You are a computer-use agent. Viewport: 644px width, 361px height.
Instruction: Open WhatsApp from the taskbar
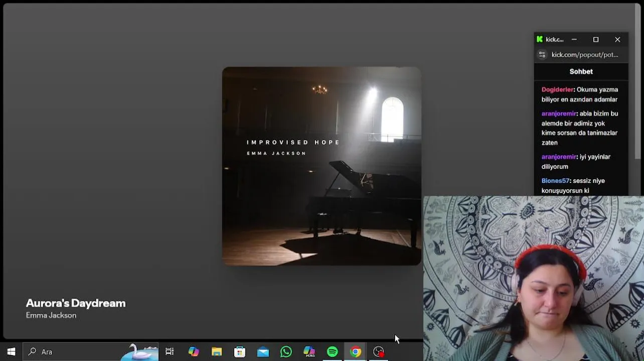click(286, 352)
